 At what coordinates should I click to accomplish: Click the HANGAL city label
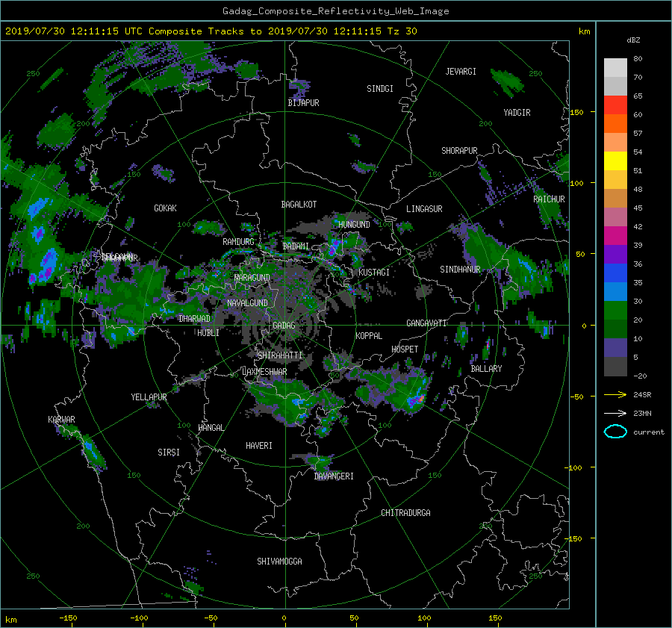pos(211,428)
